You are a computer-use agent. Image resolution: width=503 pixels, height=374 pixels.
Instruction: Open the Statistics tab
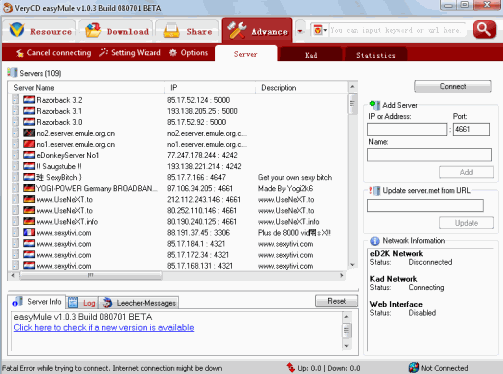point(376,55)
